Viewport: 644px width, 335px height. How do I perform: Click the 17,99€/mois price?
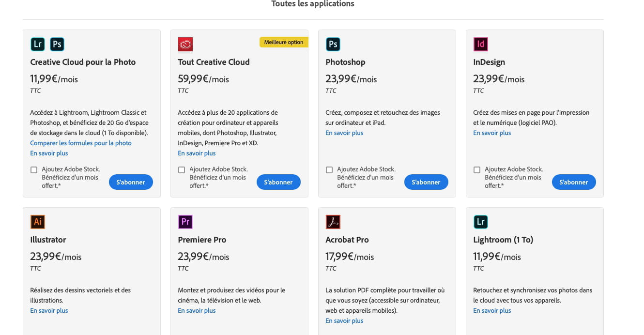pos(350,257)
